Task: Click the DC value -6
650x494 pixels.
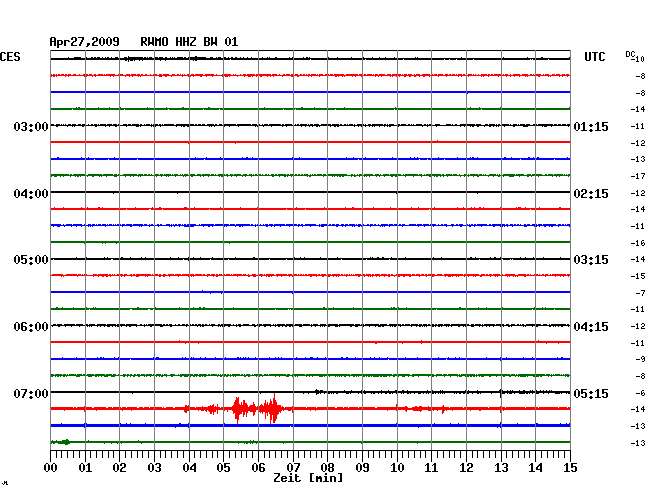Action: 640,393
